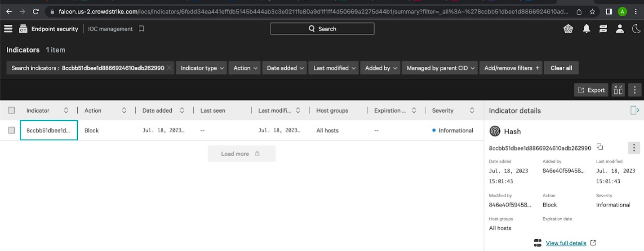This screenshot has height=251, width=644.
Task: Click the checklist bulk-select icon next to Export
Action: pos(618,90)
